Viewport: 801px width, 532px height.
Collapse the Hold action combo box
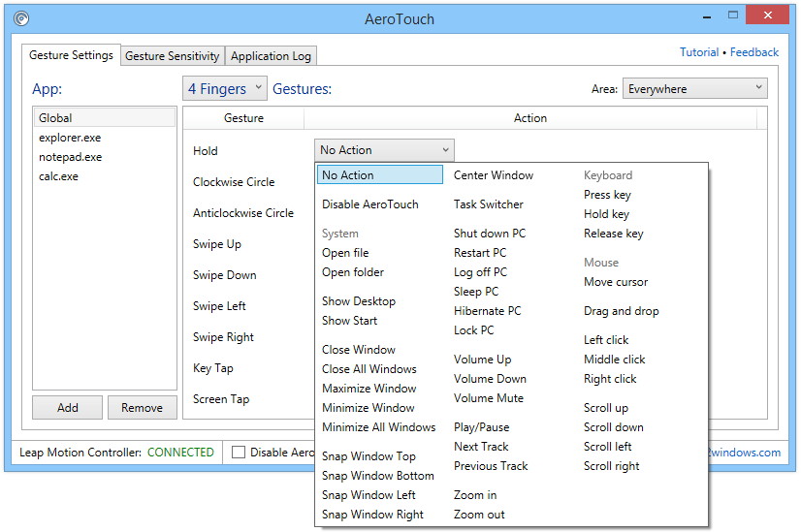(384, 150)
